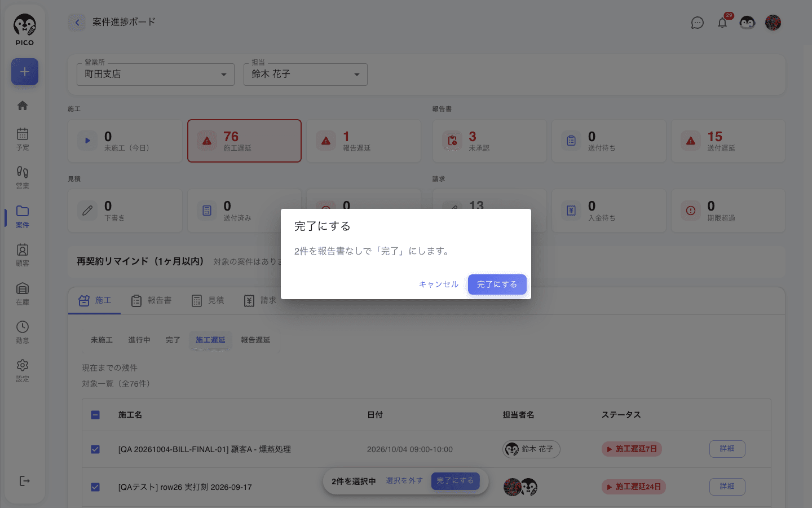This screenshot has width=812, height=508.
Task: Click the 鈴木 花子 assignee chip
Action: point(531,449)
